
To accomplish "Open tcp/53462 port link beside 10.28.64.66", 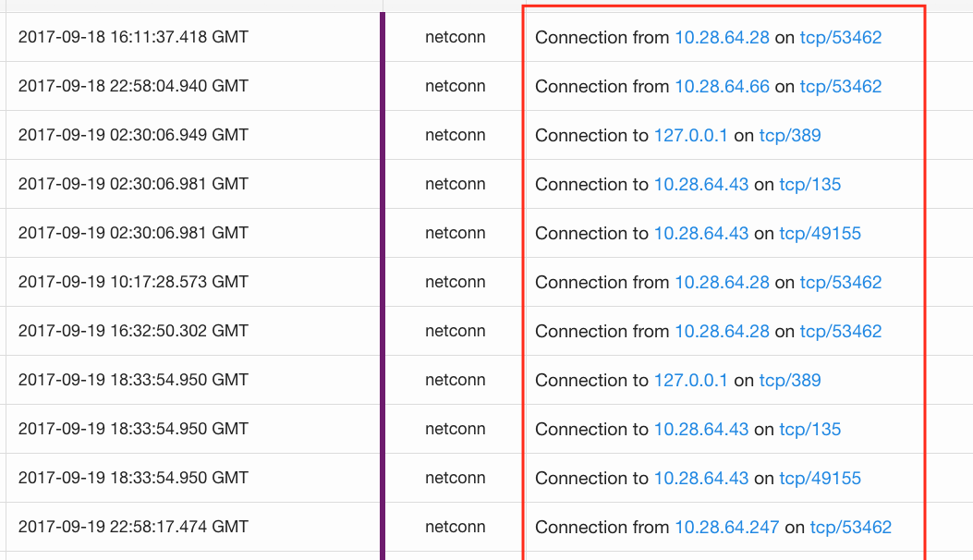I will tap(841, 87).
